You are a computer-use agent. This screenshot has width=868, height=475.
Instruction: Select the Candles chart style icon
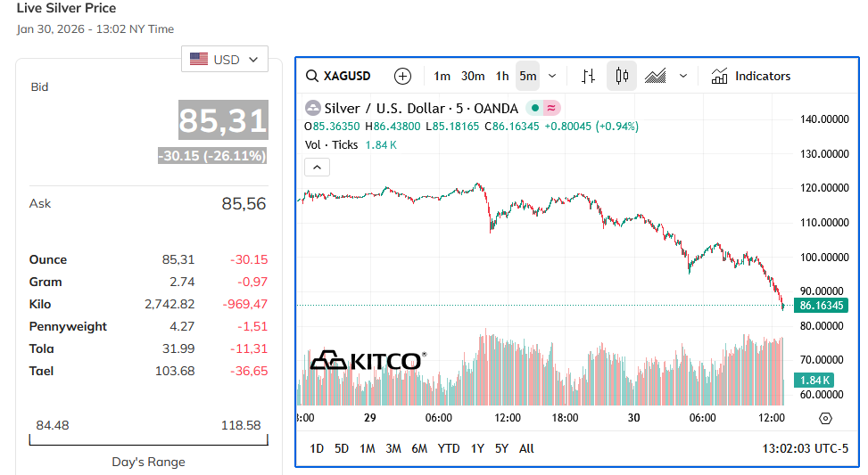[622, 77]
